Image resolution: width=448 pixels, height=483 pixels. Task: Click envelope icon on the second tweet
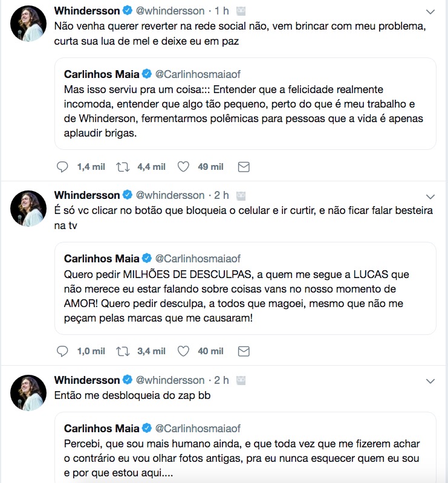coord(244,351)
